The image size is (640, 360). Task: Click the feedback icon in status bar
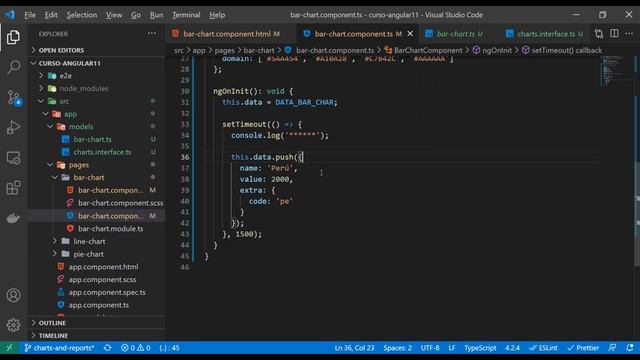612,348
